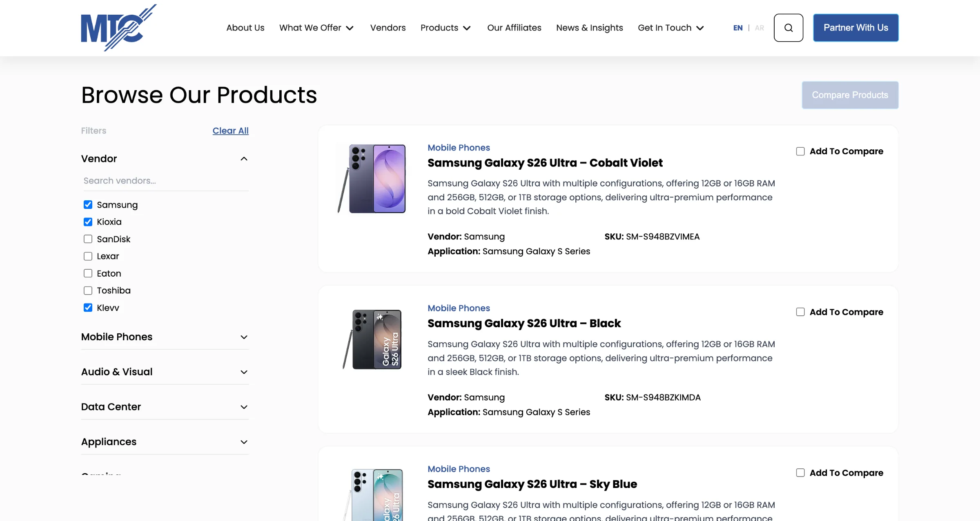Open the Sky Blue S26 Ultra thumbnail
Viewport: 980px width, 521px height.
pyautogui.click(x=372, y=494)
